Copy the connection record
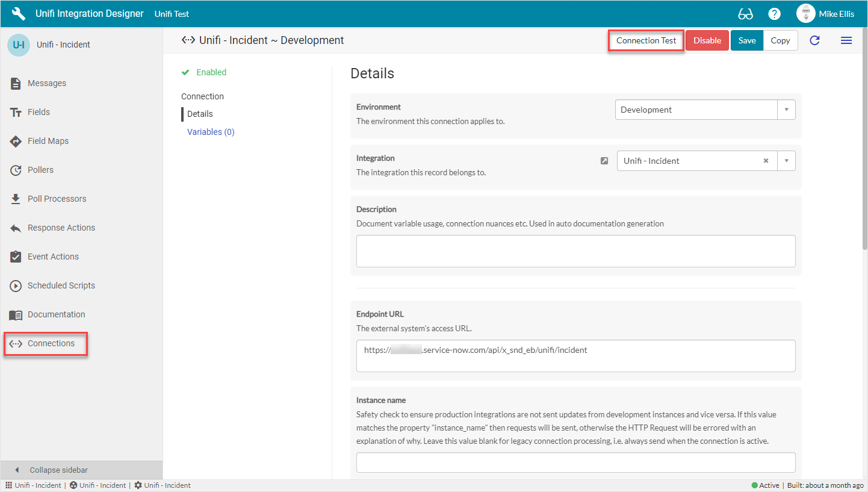Viewport: 868px width, 492px height. click(x=780, y=40)
